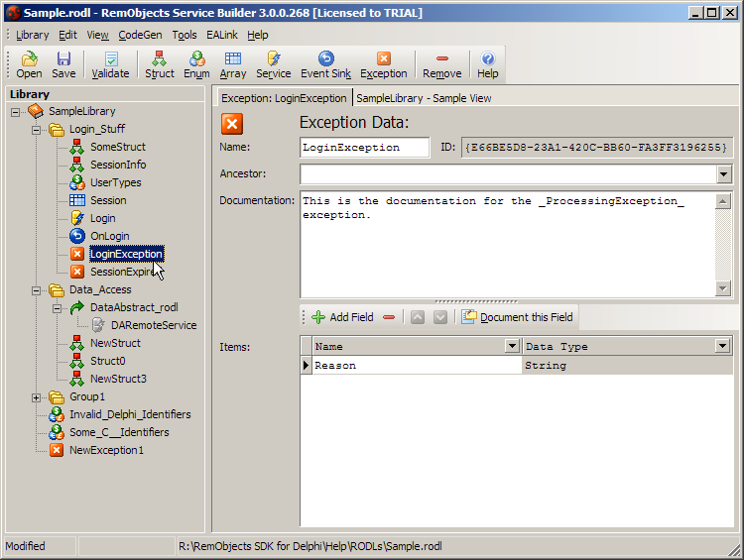744x560 pixels.
Task: Click red minus remove field icon
Action: click(x=389, y=317)
